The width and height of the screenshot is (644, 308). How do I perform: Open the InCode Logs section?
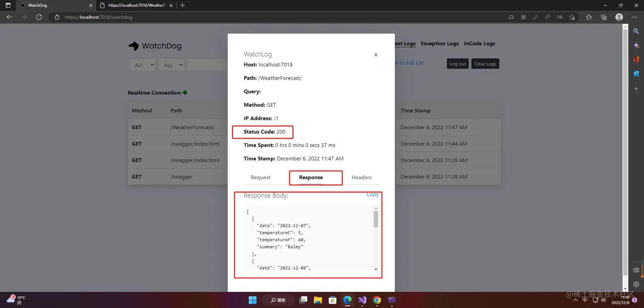click(x=480, y=43)
